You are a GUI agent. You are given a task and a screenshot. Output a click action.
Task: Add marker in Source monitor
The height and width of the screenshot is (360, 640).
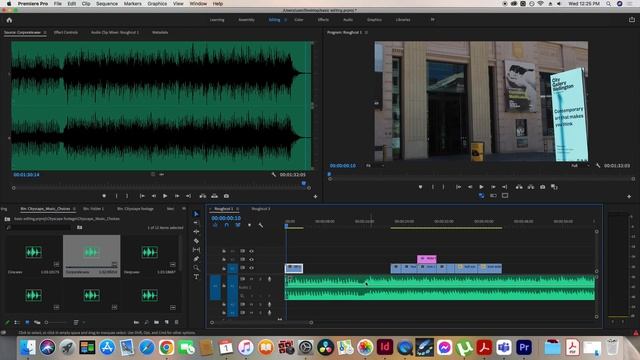point(104,196)
